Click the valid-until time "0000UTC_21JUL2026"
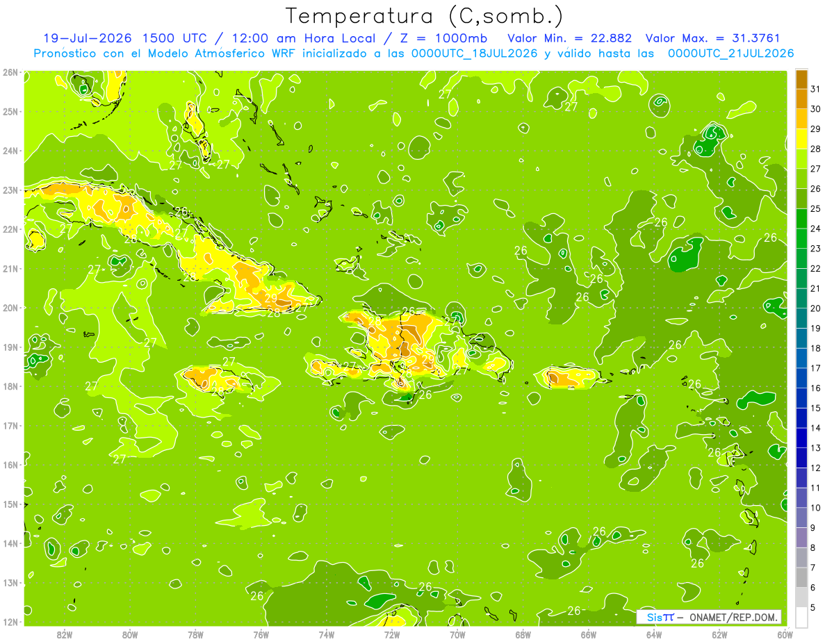The image size is (834, 644). (x=730, y=53)
